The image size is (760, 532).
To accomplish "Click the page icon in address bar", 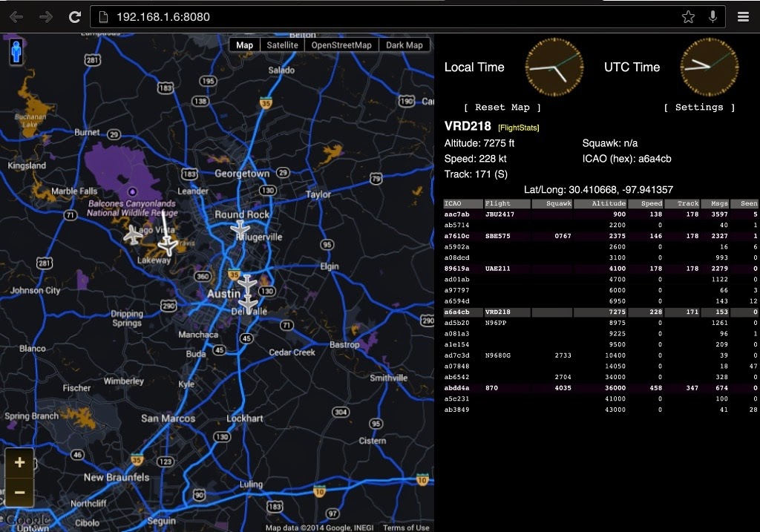I will (103, 17).
